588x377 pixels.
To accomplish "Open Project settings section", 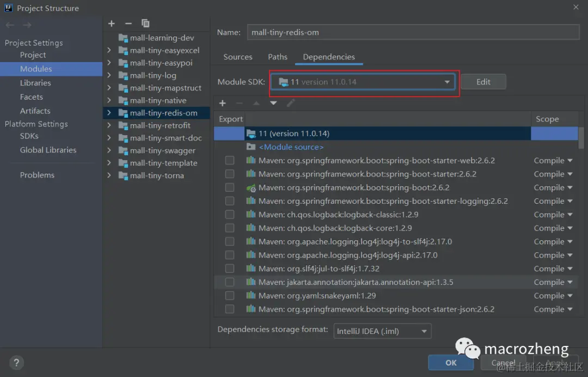I will click(x=33, y=55).
